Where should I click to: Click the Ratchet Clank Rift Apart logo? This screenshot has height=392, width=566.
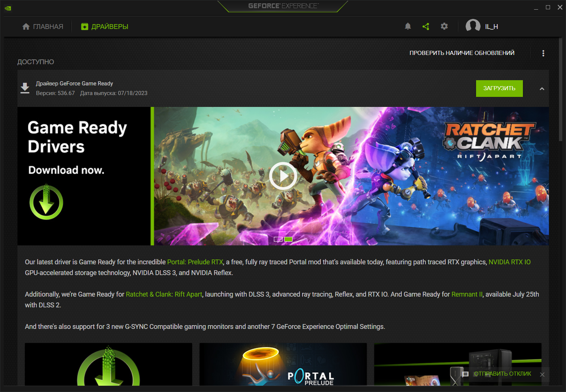(489, 142)
